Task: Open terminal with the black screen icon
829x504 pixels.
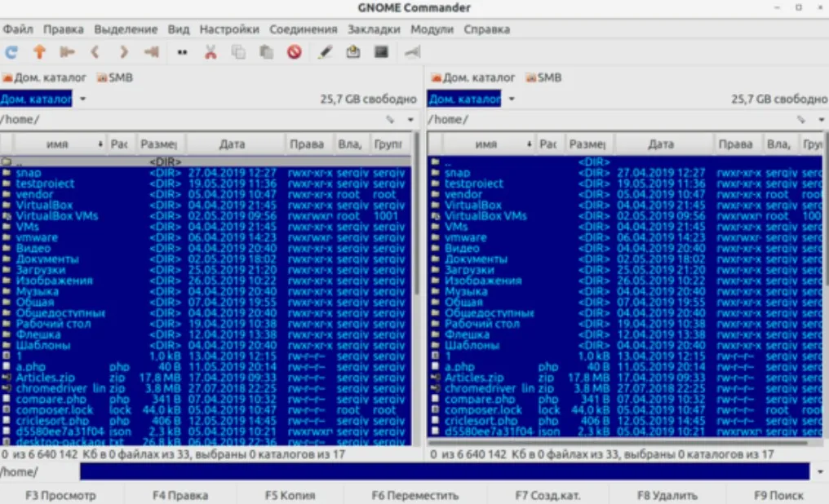Action: click(x=381, y=51)
